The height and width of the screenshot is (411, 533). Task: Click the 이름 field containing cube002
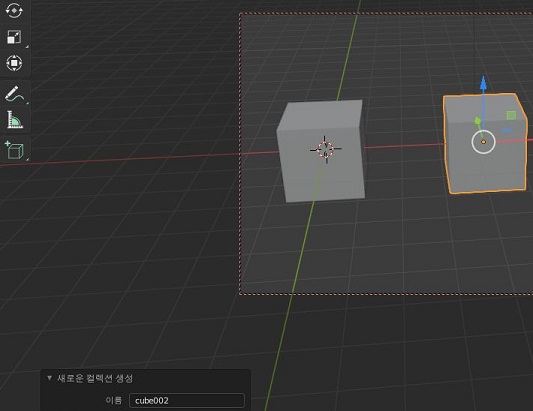[x=187, y=400]
